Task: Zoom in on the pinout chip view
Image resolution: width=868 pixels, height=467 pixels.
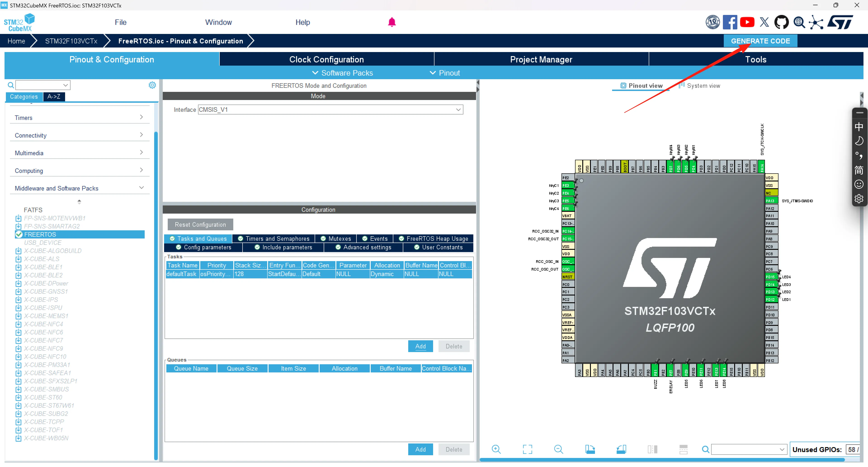Action: (x=496, y=449)
